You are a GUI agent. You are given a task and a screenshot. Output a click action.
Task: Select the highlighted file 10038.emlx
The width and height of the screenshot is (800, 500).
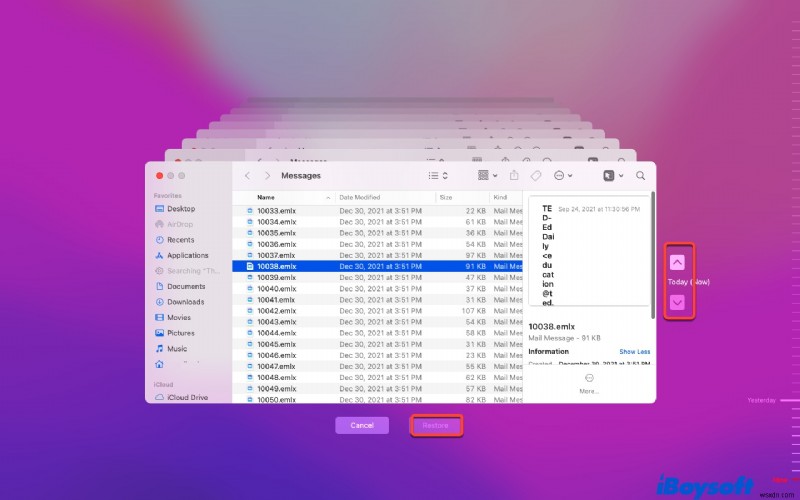[x=378, y=266]
